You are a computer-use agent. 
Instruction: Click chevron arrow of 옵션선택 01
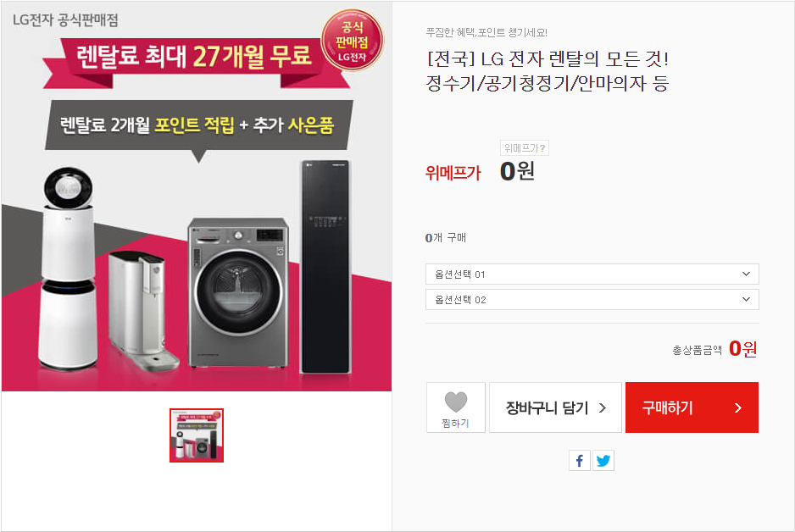(746, 274)
